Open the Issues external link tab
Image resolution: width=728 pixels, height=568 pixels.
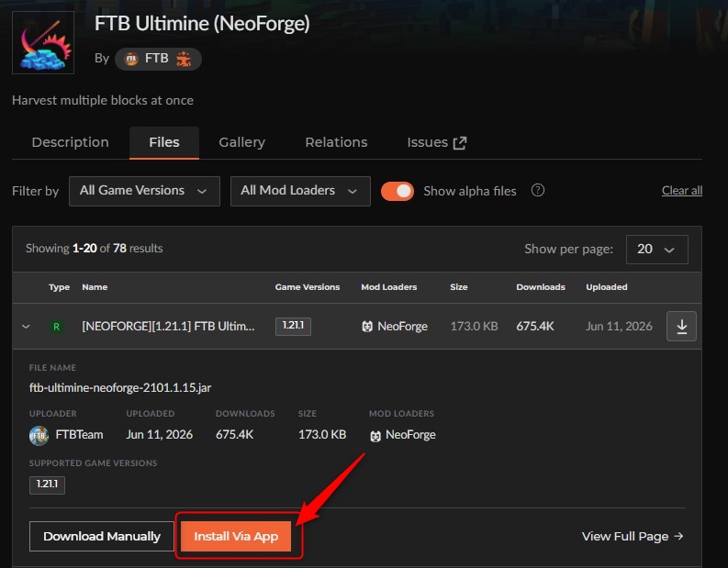[x=436, y=142]
